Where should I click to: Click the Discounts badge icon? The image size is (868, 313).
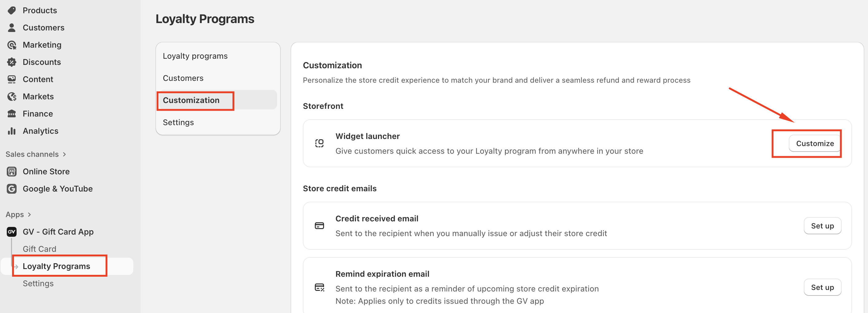tap(12, 62)
